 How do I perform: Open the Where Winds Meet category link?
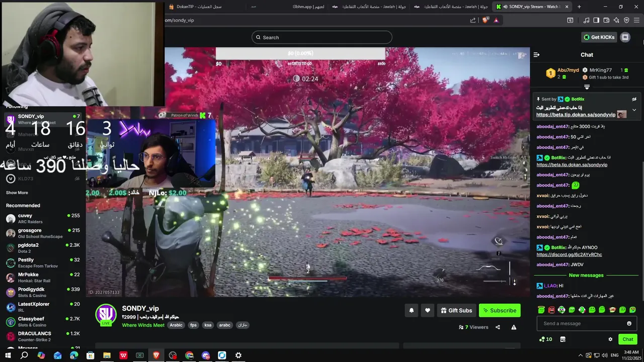(x=143, y=325)
